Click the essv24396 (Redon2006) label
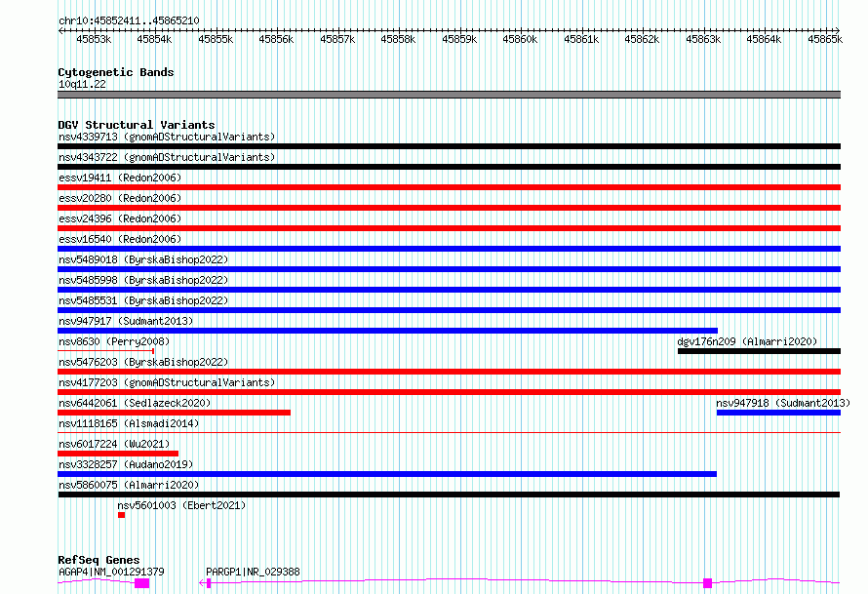This screenshot has width=868, height=594. [120, 218]
